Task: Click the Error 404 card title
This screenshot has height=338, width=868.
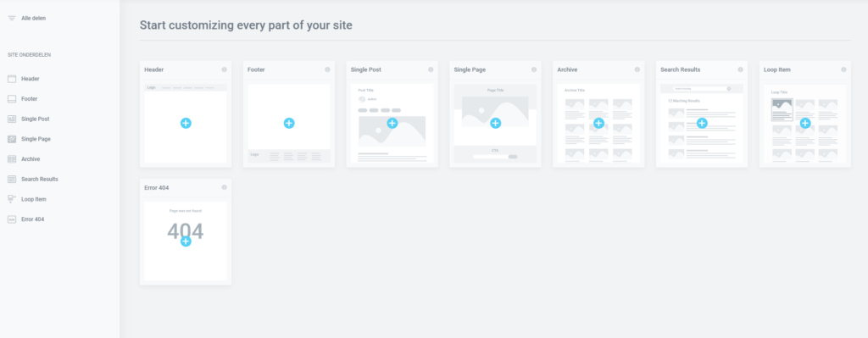Action: [157, 187]
